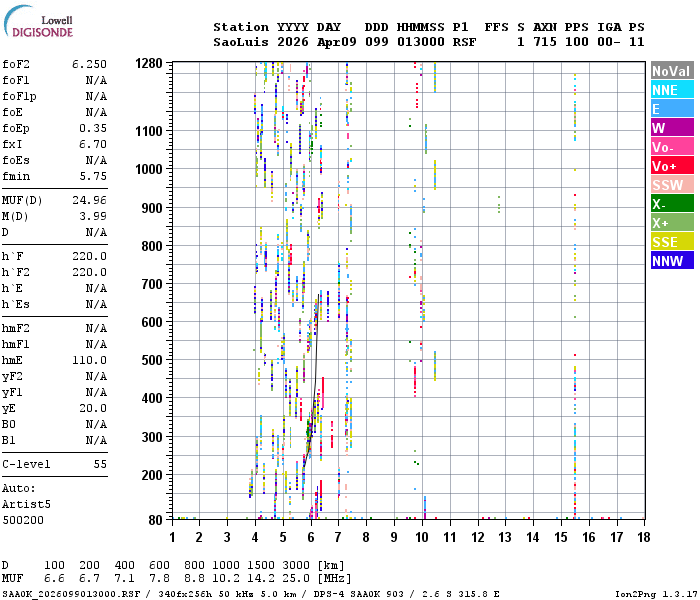Click the h`F2 value 220.0
The image size is (700, 600).
click(89, 272)
